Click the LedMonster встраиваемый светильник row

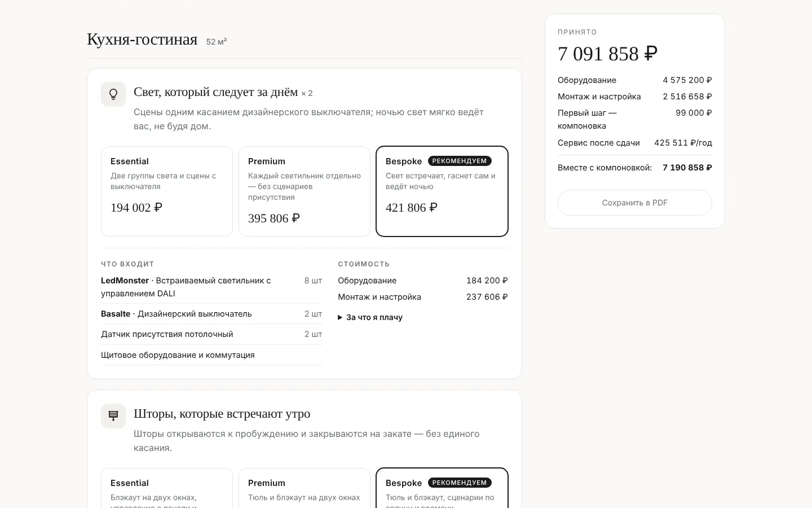point(211,287)
